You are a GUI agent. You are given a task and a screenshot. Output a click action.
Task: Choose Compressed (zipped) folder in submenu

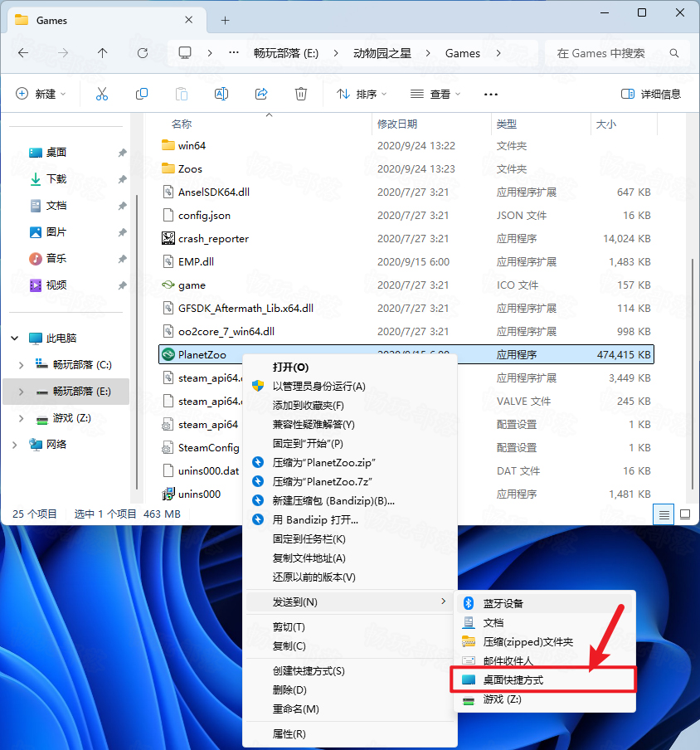(x=545, y=642)
